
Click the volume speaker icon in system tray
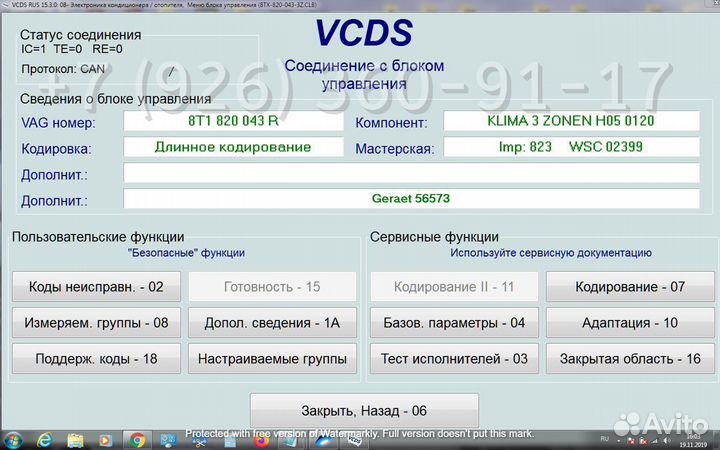[x=666, y=441]
